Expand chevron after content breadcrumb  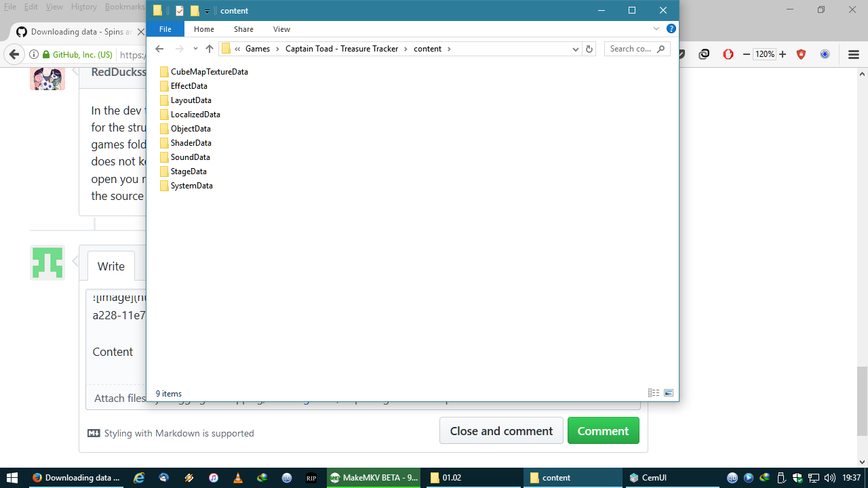[449, 49]
